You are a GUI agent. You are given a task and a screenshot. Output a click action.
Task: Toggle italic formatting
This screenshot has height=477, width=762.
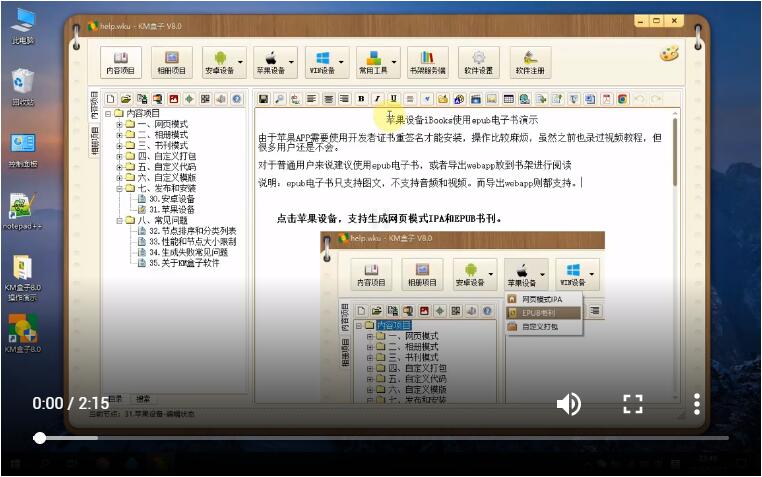coord(377,99)
